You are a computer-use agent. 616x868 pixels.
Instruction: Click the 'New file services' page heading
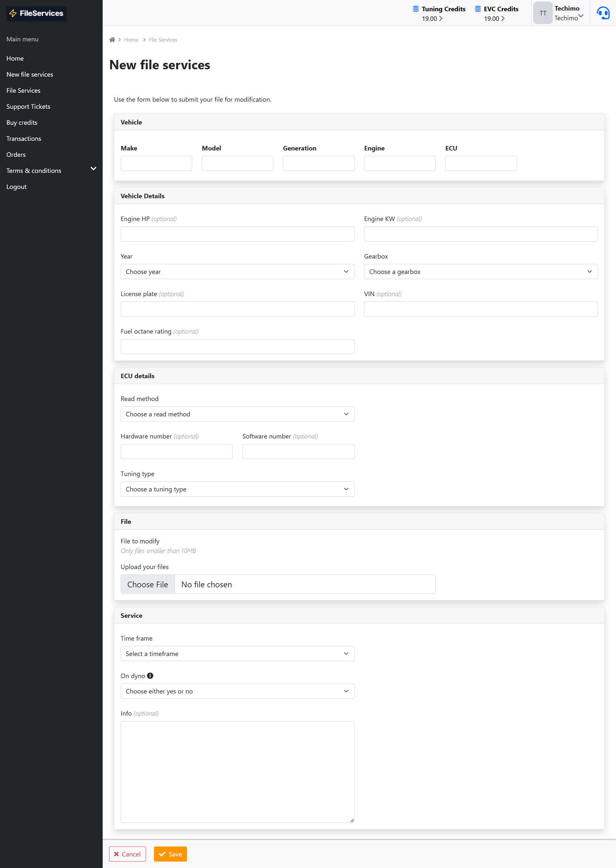160,65
